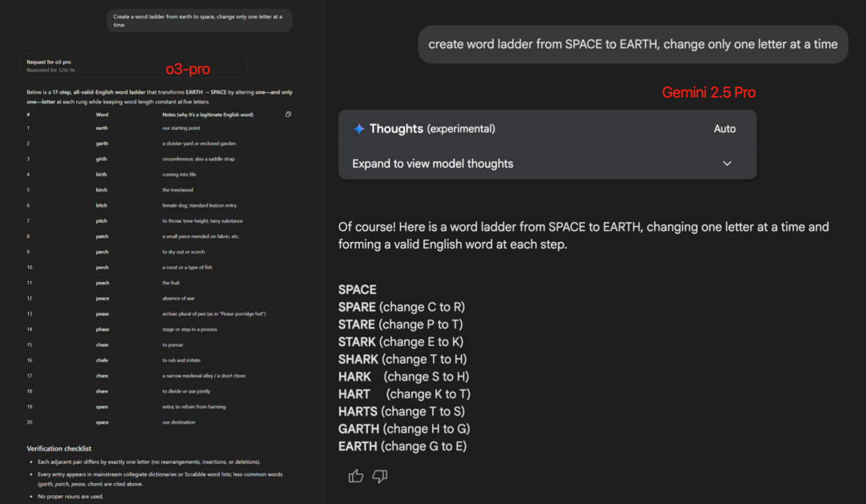866x504 pixels.
Task: Expand model thoughts using the chevron arrow
Action: coord(726,163)
